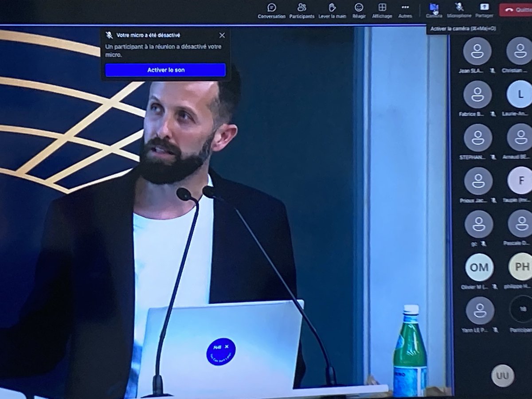The width and height of the screenshot is (532, 399).
Task: Select participant Jean SLA... avatar
Action: click(x=477, y=51)
